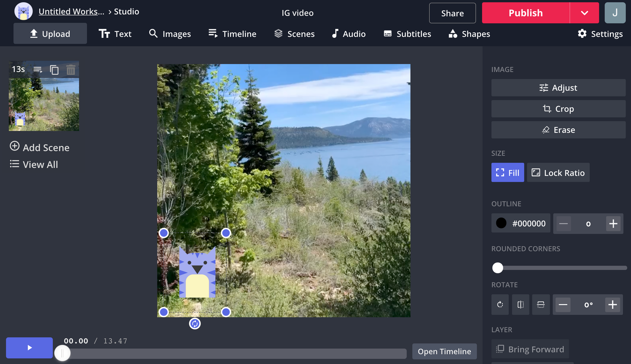This screenshot has width=631, height=364.
Task: Click the rotation handle below the cat
Action: coord(195,324)
